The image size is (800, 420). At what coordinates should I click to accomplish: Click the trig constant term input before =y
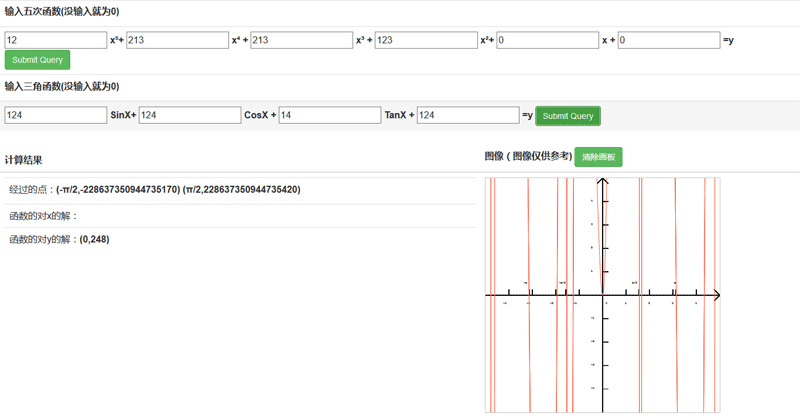467,115
